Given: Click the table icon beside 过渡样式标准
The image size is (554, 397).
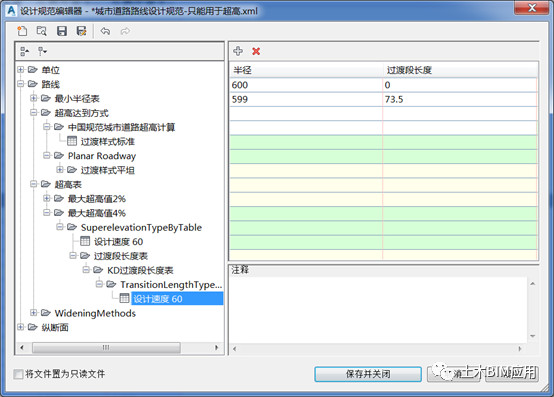Looking at the screenshot, I should click(72, 141).
